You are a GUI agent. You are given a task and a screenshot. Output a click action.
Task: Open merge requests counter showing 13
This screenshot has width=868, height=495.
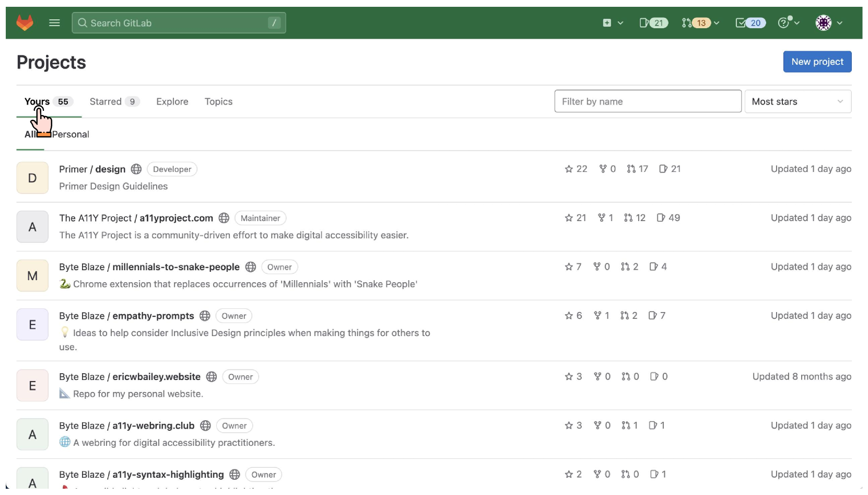coord(697,22)
